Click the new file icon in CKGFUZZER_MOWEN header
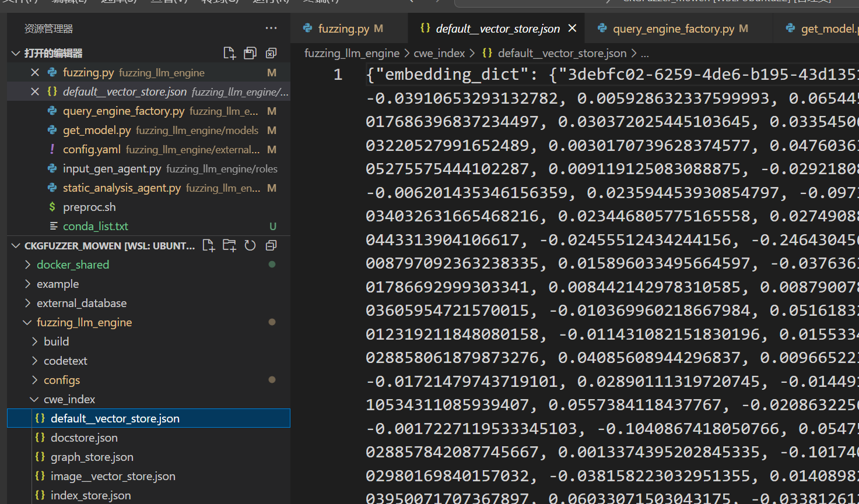This screenshot has height=504, width=859. 208,246
